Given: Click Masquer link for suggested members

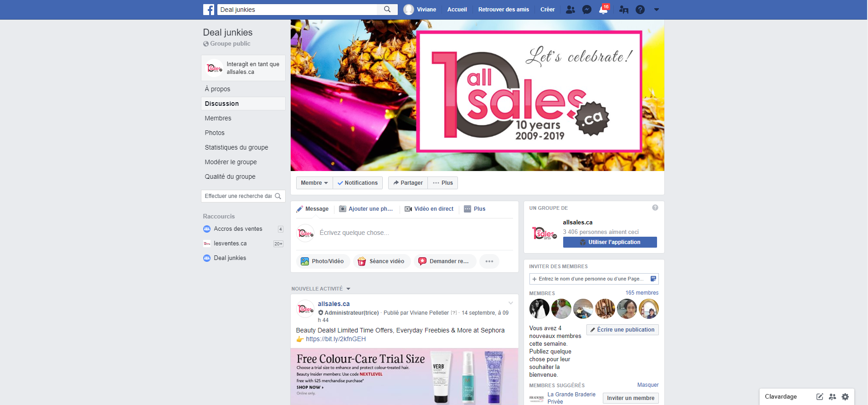Looking at the screenshot, I should click(x=648, y=385).
